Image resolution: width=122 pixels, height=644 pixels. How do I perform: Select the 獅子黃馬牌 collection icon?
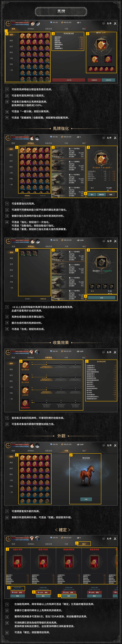[25, 365]
